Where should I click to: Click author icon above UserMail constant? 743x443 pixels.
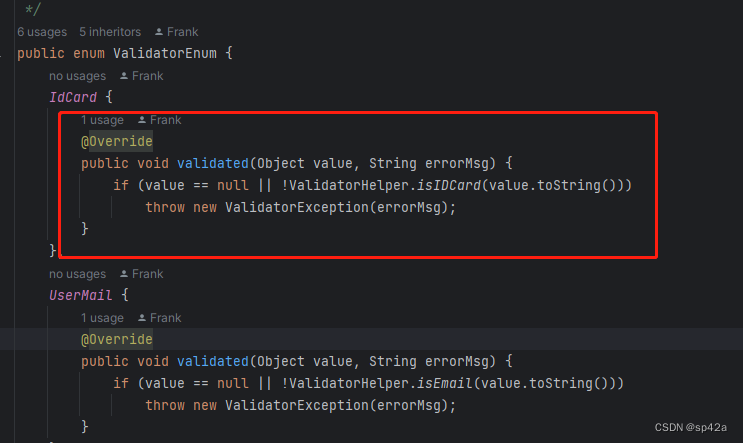point(124,274)
